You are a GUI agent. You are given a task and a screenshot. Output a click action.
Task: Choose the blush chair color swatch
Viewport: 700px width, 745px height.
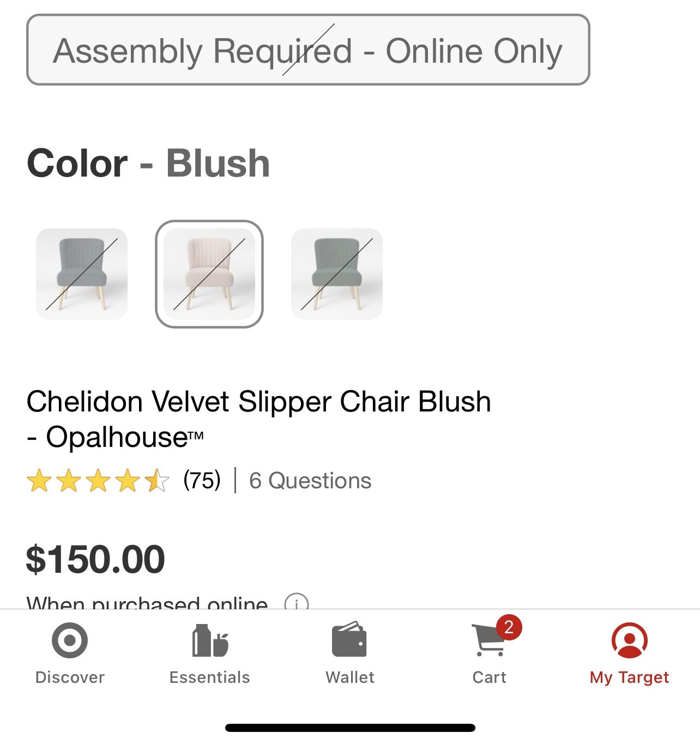(x=209, y=274)
